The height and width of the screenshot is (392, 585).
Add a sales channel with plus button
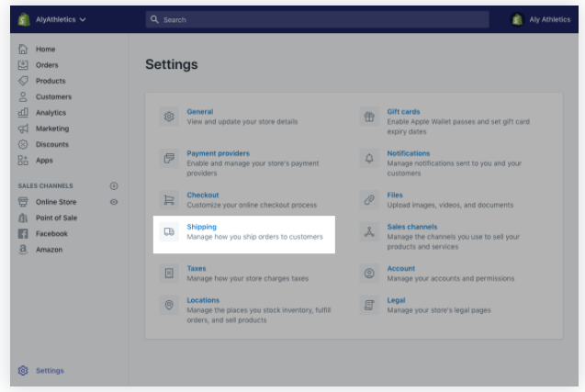114,185
